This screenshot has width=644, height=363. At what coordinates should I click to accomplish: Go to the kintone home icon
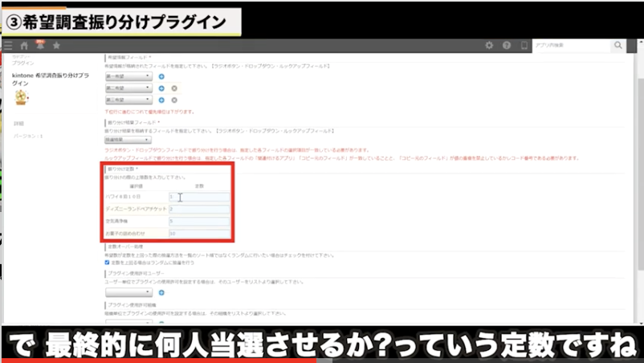pos(24,46)
